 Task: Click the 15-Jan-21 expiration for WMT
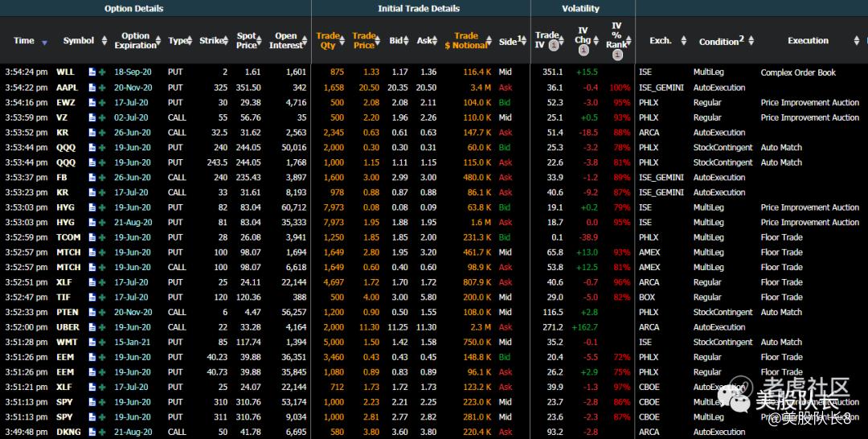[131, 342]
